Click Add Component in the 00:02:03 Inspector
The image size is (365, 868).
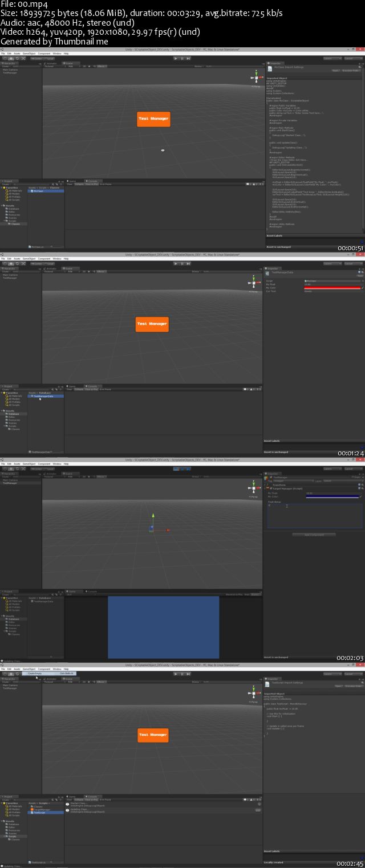pyautogui.click(x=314, y=535)
